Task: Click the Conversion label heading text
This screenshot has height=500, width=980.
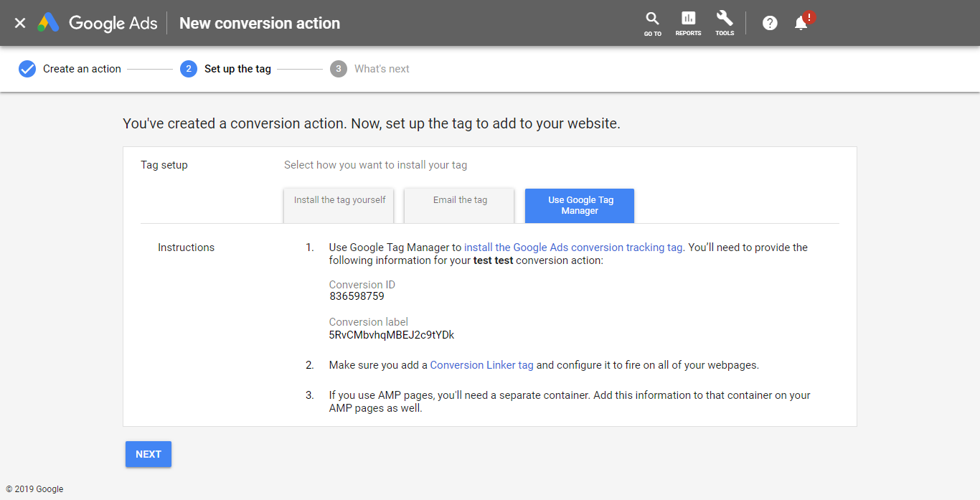Action: [x=369, y=322]
